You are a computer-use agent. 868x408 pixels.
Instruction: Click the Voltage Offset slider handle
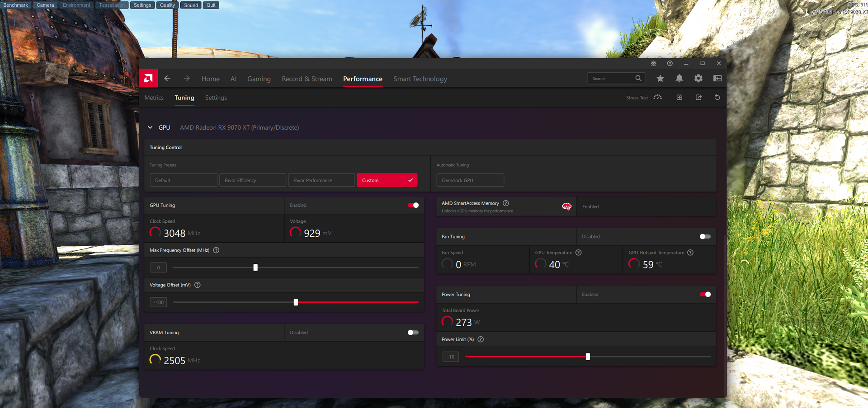coord(296,302)
